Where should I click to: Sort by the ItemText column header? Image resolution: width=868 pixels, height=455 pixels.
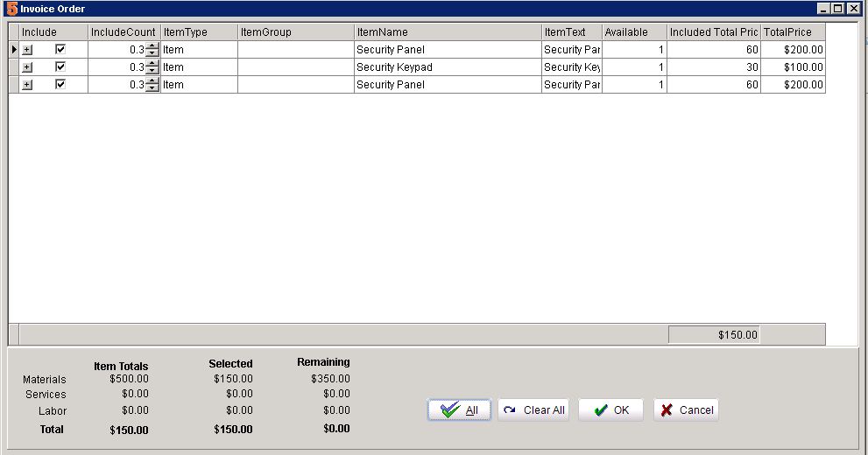(x=572, y=32)
